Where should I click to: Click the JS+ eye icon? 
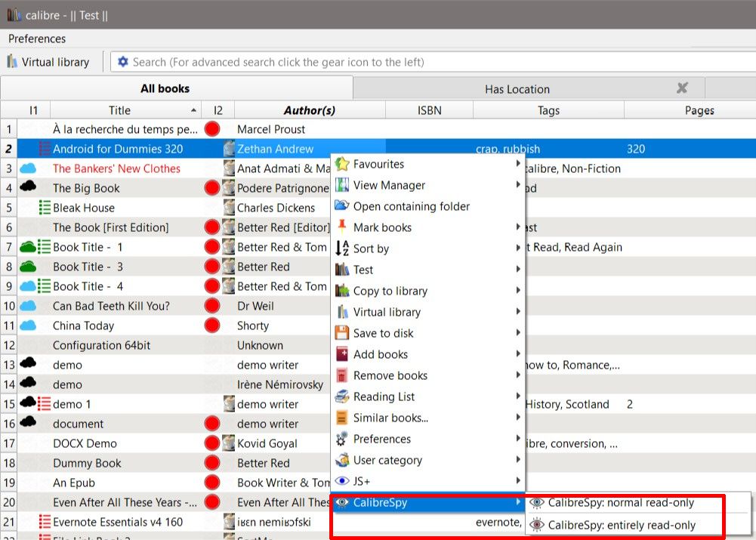(342, 481)
